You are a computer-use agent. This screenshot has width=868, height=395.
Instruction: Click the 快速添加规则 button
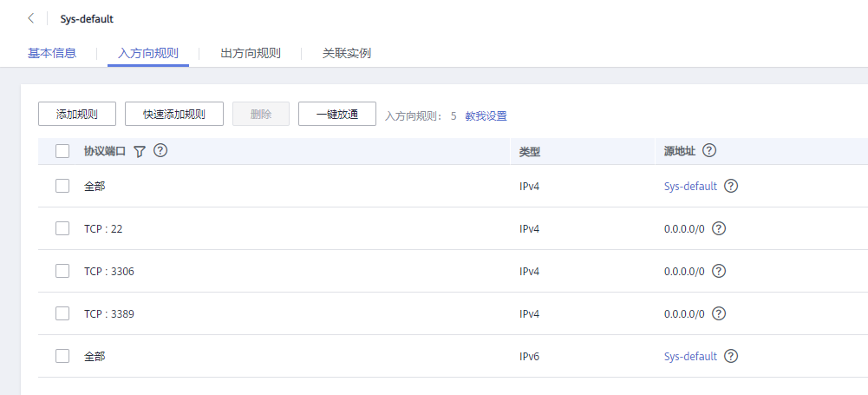[x=174, y=114]
